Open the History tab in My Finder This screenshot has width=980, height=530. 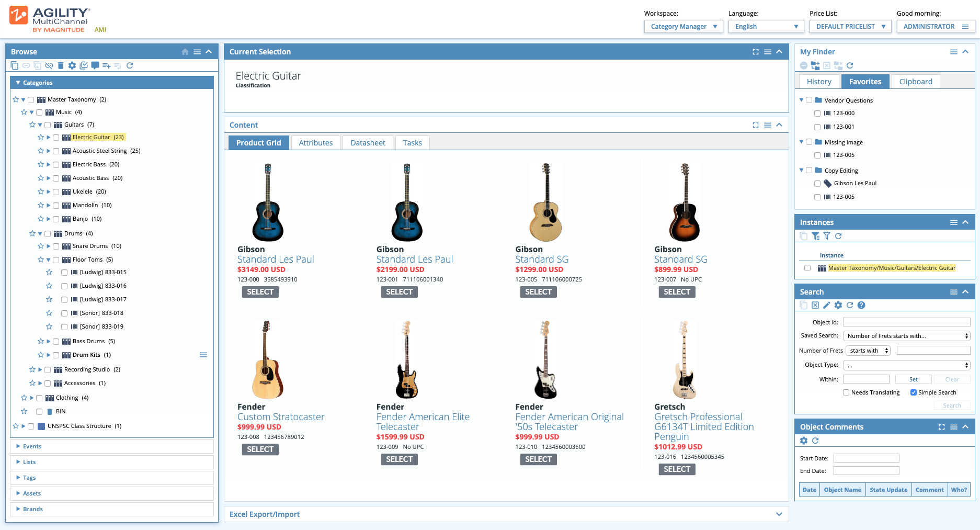click(x=818, y=81)
